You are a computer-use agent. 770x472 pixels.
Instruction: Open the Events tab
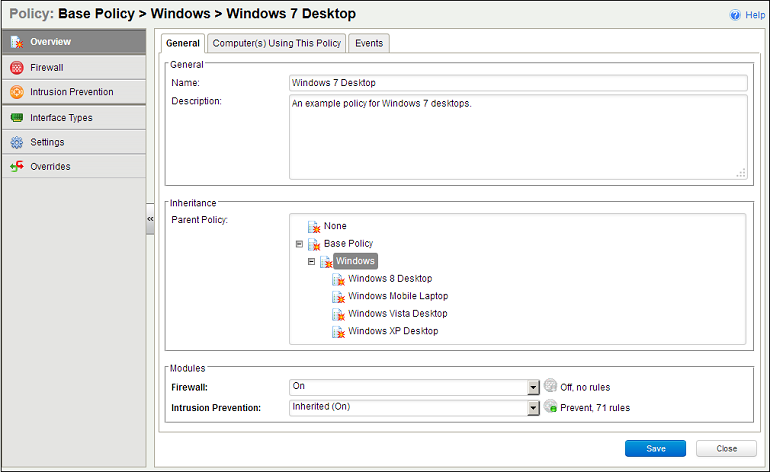coord(369,43)
